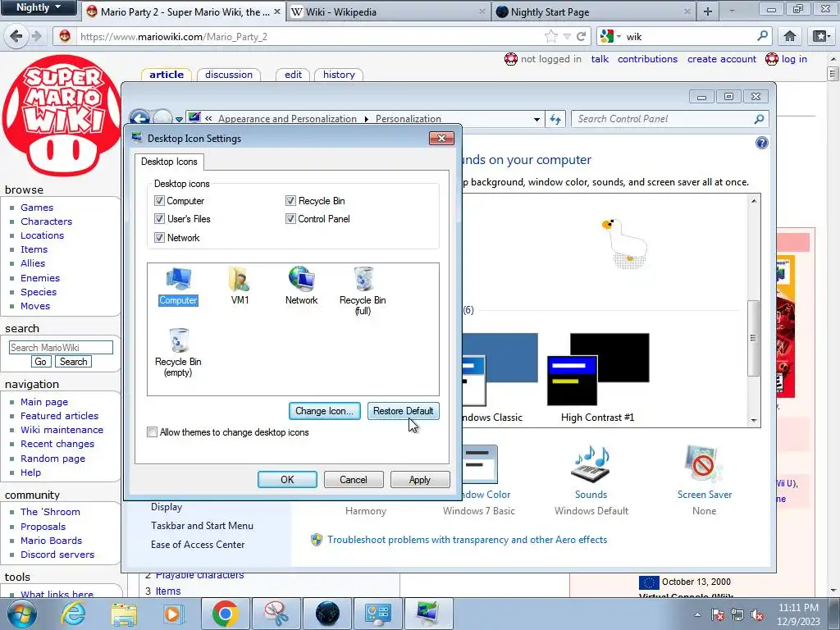Click the Control Panel refresh icon
840x630 pixels.
pyautogui.click(x=555, y=119)
